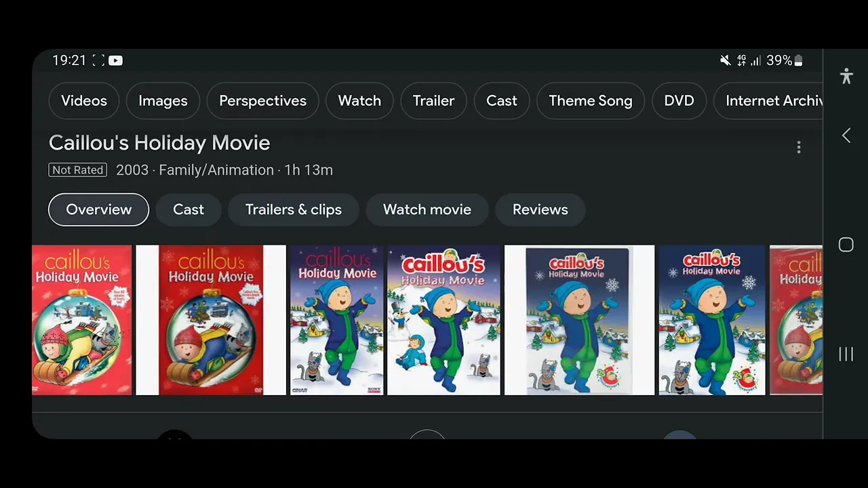Tap the Caillou's Holiday Movie title
This screenshot has width=868, height=488.
click(x=159, y=143)
